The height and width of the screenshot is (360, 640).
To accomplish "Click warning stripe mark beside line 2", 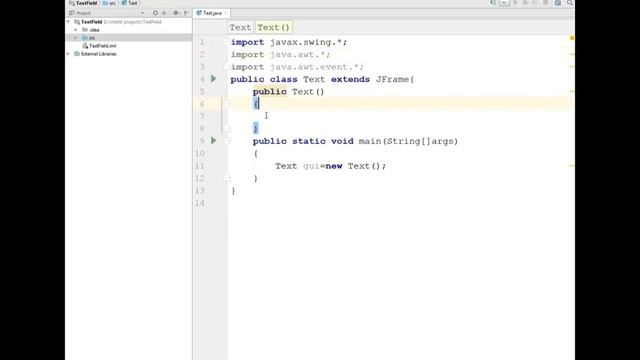I will [572, 54].
